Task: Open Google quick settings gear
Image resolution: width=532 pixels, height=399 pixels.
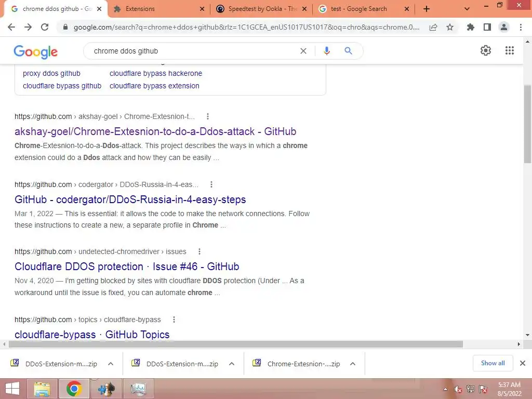Action: click(x=486, y=50)
